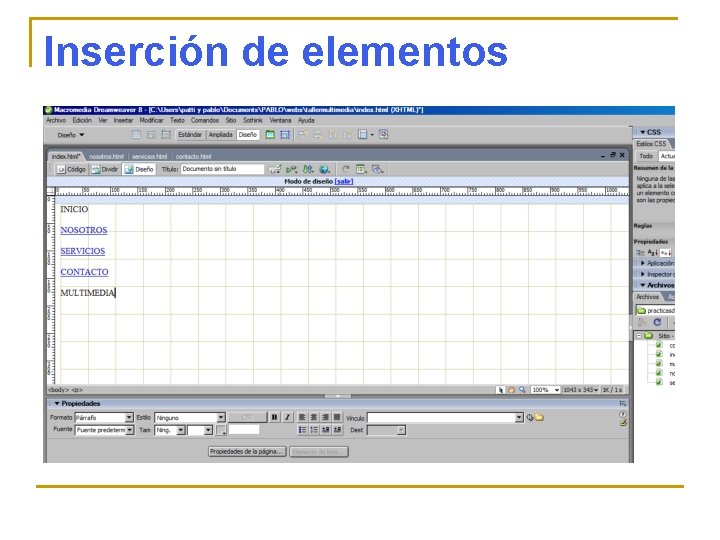Click the browse folder icon beside Vínculo
Image resolution: width=720 pixels, height=540 pixels.
(x=539, y=417)
